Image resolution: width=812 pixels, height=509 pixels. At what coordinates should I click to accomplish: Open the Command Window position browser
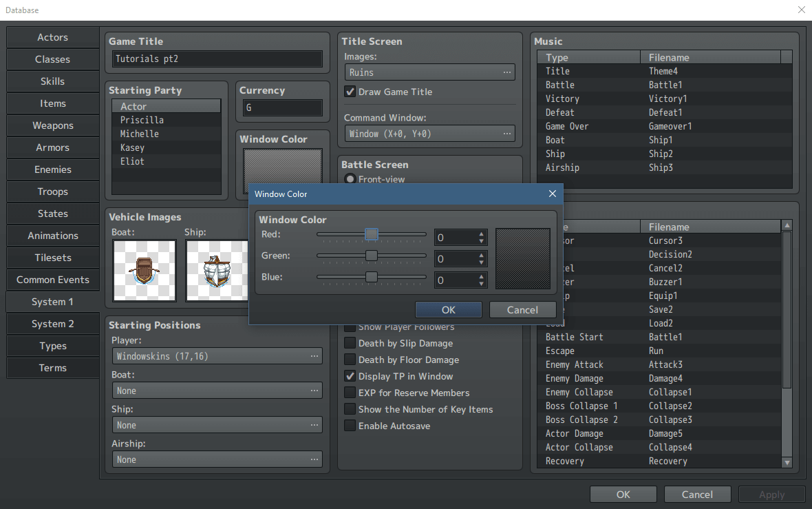[507, 134]
